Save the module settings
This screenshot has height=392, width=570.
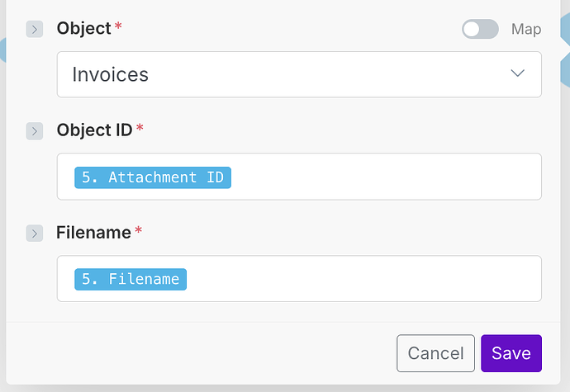(x=511, y=353)
